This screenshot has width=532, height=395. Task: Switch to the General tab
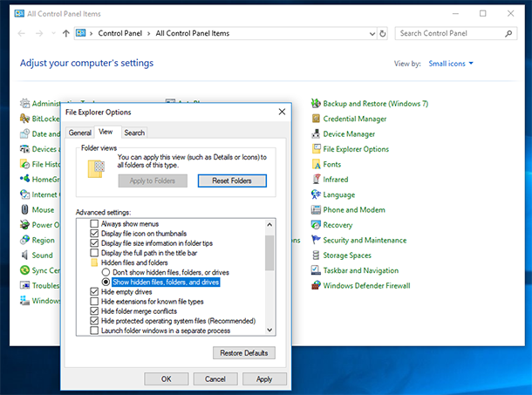(x=79, y=133)
